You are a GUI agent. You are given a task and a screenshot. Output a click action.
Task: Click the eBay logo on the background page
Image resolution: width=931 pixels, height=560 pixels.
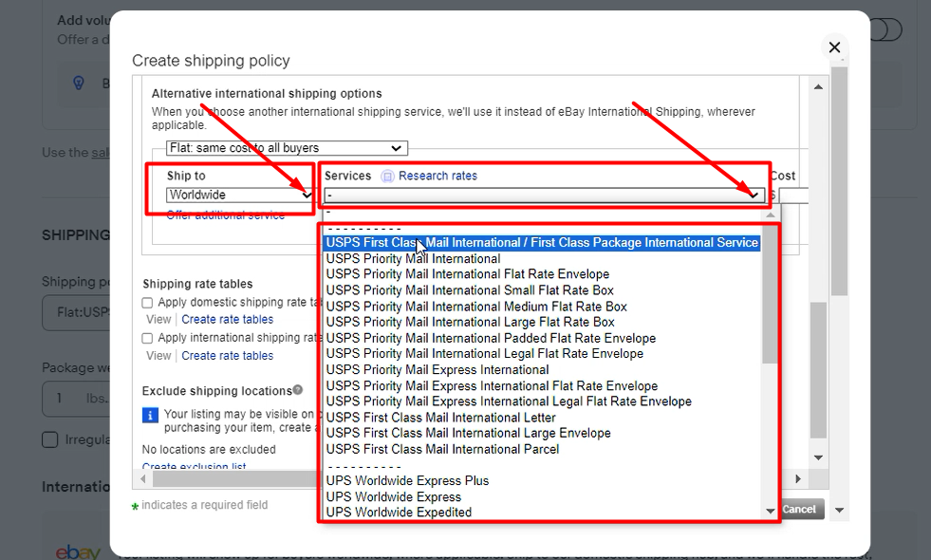coord(78,552)
